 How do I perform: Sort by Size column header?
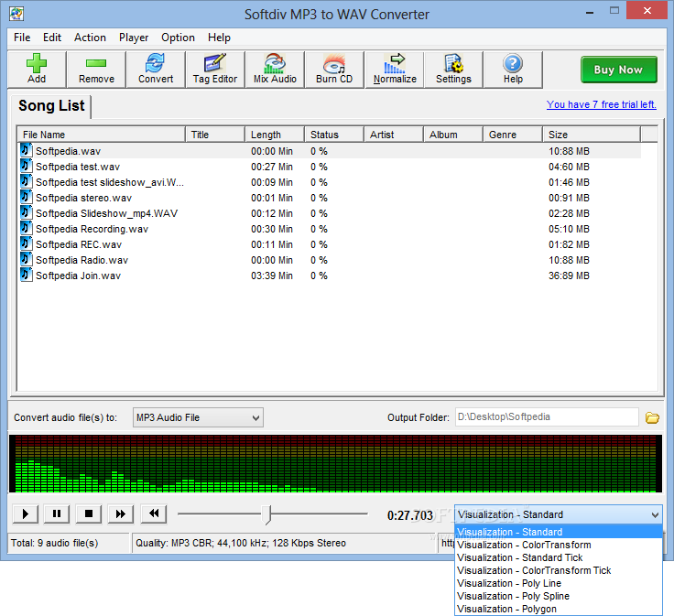coord(592,135)
